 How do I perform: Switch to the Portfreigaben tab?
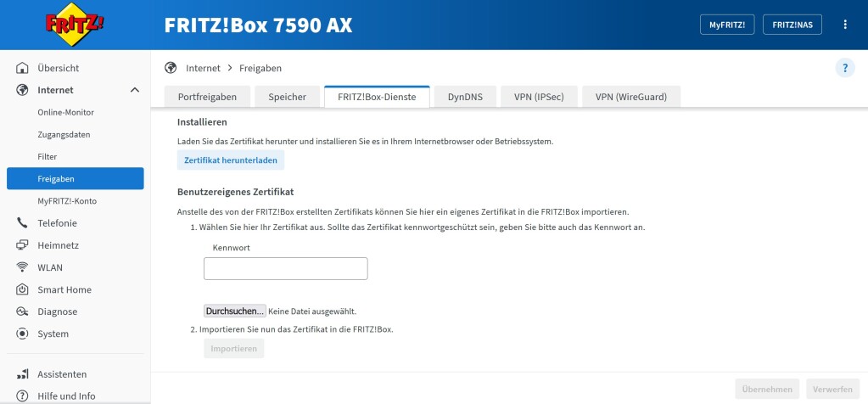207,97
